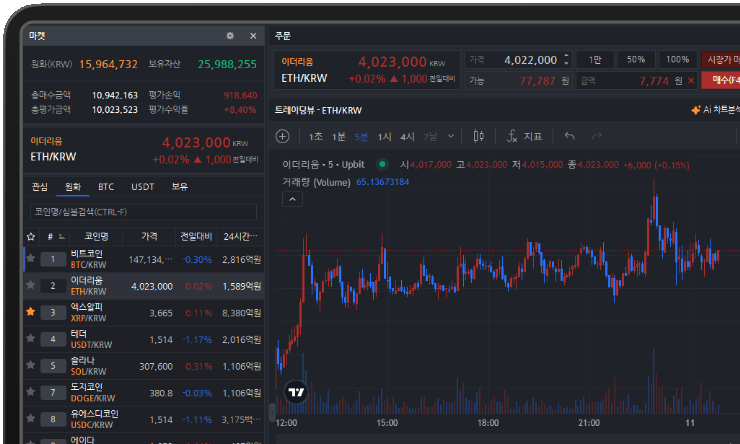Remove 엑스알피 XRP from favorites via its star
The image size is (740, 444).
(30, 312)
